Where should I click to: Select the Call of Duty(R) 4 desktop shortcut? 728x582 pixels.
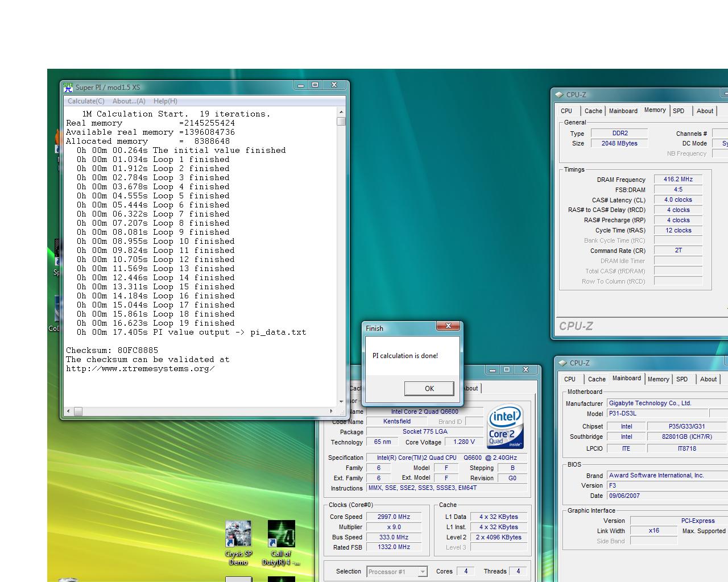281,543
